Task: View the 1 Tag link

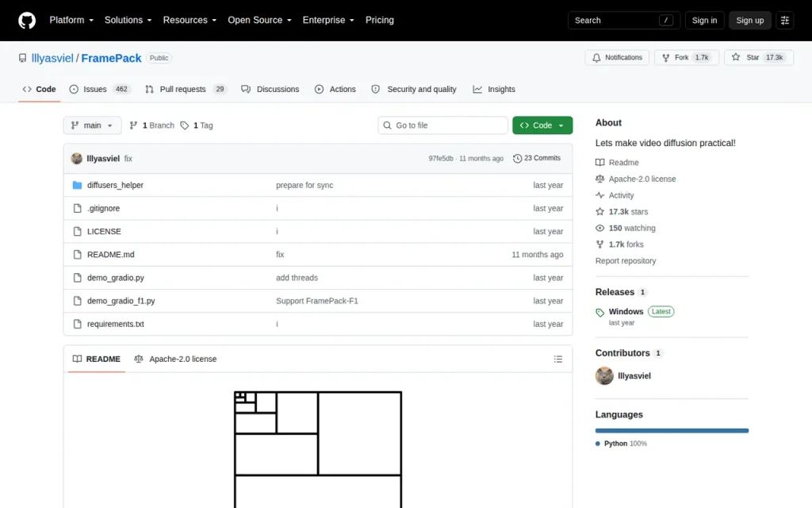Action: (197, 125)
